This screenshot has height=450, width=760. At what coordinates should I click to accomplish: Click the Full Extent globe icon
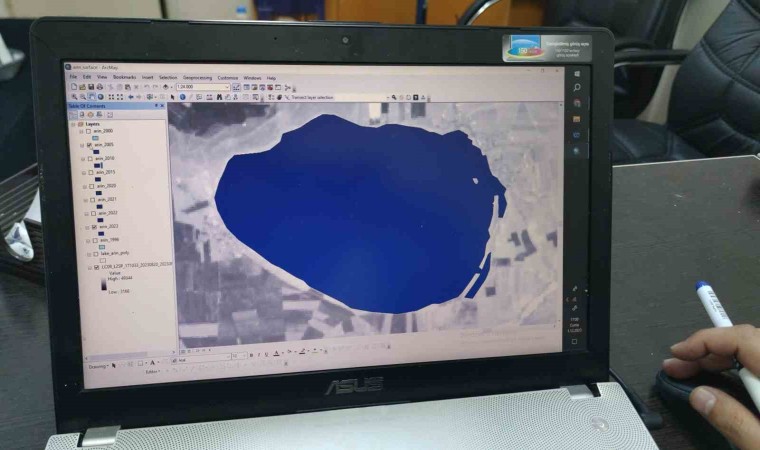click(x=100, y=97)
